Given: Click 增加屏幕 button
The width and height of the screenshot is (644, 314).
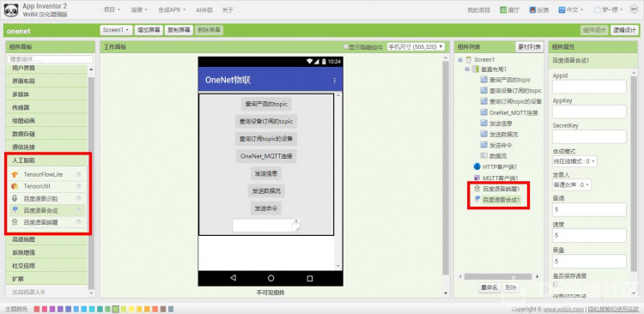Looking at the screenshot, I should (x=149, y=30).
